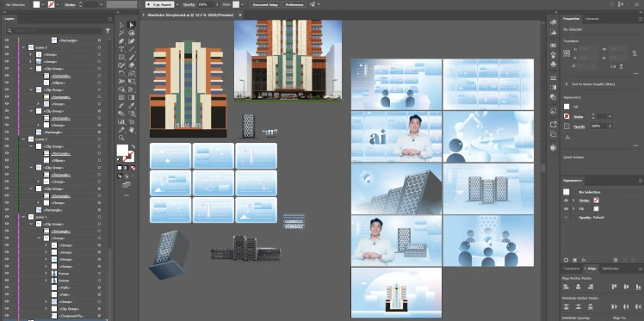Open the Symbols panel icon in right dock
Viewport: 644px width, 321px height.
point(554,65)
